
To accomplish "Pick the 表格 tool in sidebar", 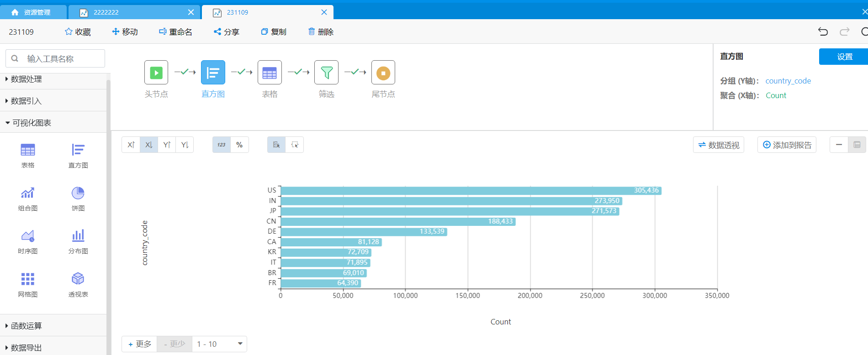I will coord(28,155).
